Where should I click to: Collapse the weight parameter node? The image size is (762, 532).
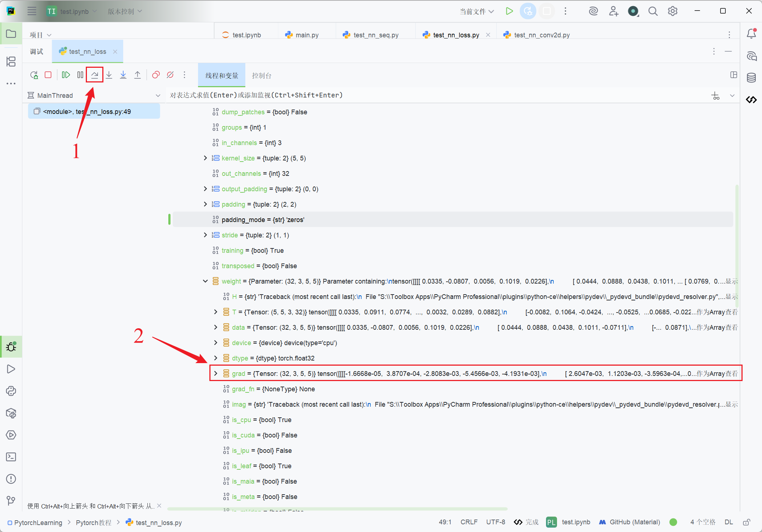[x=205, y=281]
